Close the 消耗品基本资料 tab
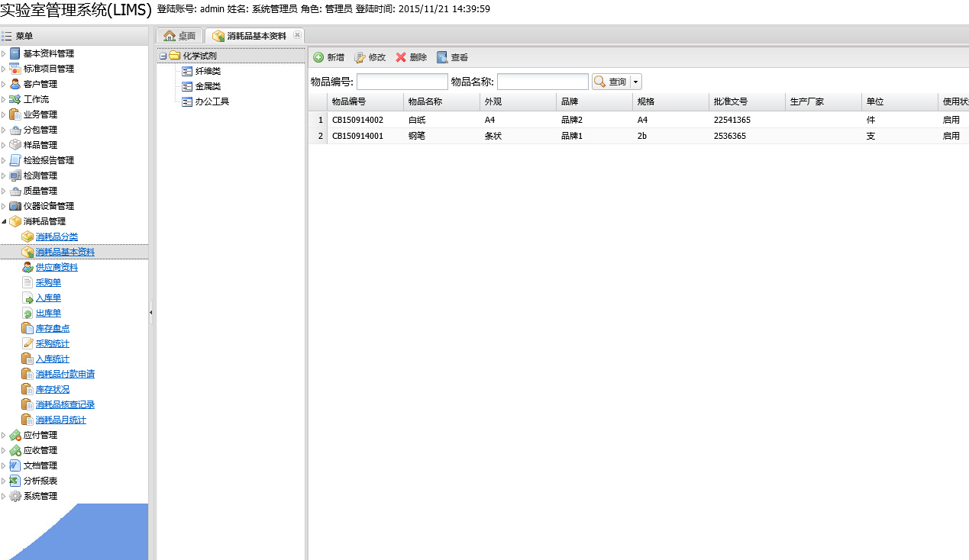This screenshot has height=560, width=969. (x=297, y=35)
